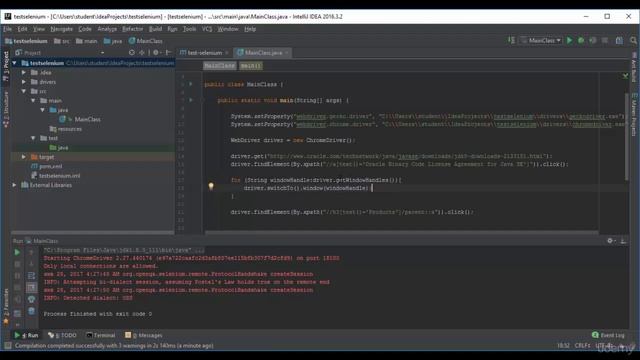The image size is (640, 360).
Task: Stop the process in the Run panel
Action: (17, 264)
